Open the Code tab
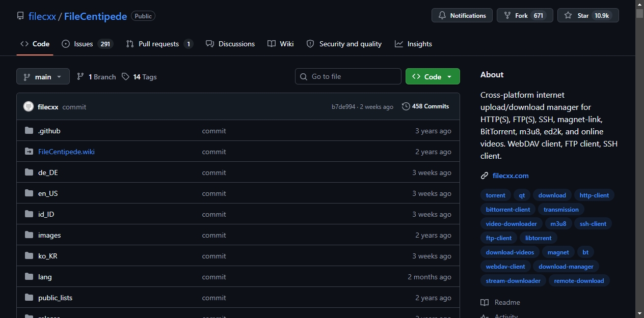The image size is (644, 318). 35,44
